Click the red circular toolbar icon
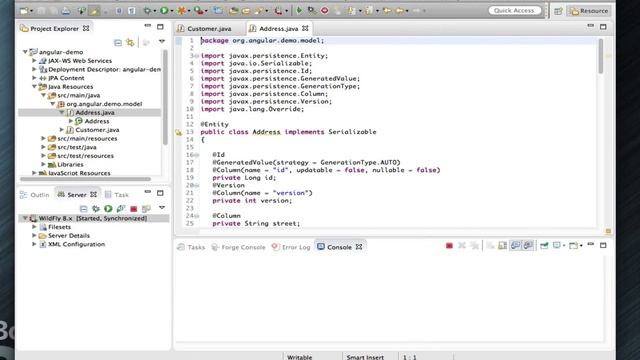The width and height of the screenshot is (640, 360). [325, 11]
